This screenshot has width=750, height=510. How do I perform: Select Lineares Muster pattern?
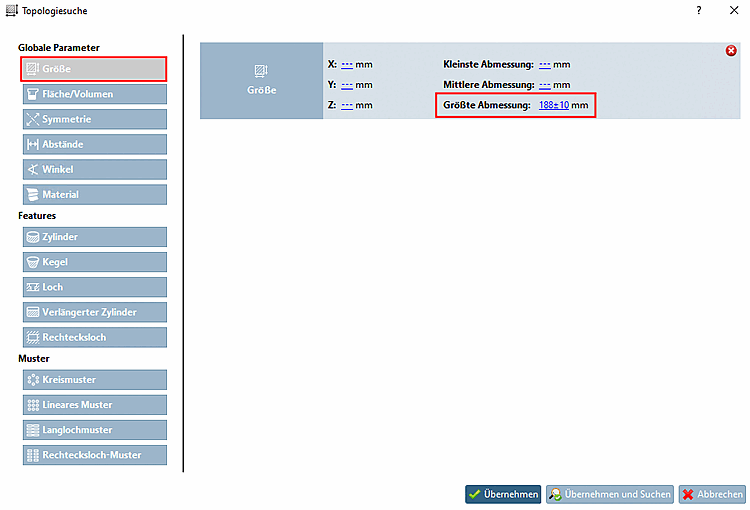(x=95, y=405)
